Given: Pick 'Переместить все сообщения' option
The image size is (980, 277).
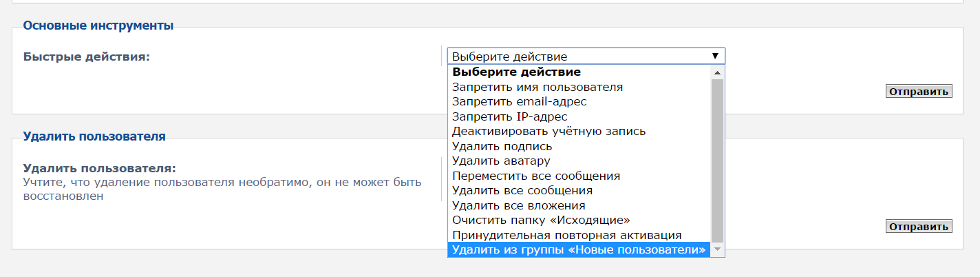Looking at the screenshot, I should (536, 176).
